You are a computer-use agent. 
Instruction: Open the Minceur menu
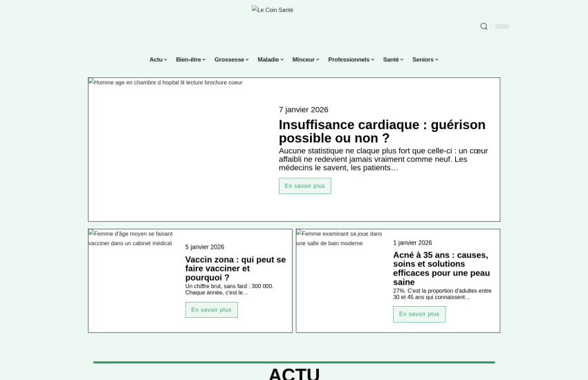tap(305, 59)
